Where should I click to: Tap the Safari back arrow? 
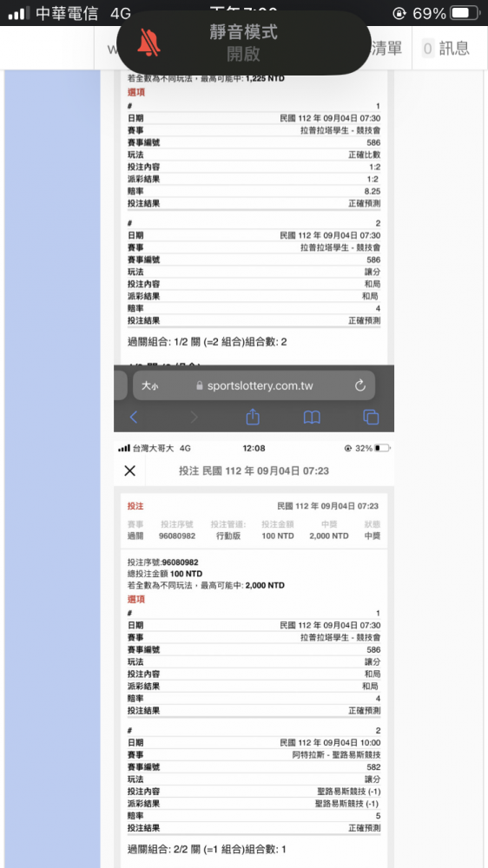[x=134, y=418]
